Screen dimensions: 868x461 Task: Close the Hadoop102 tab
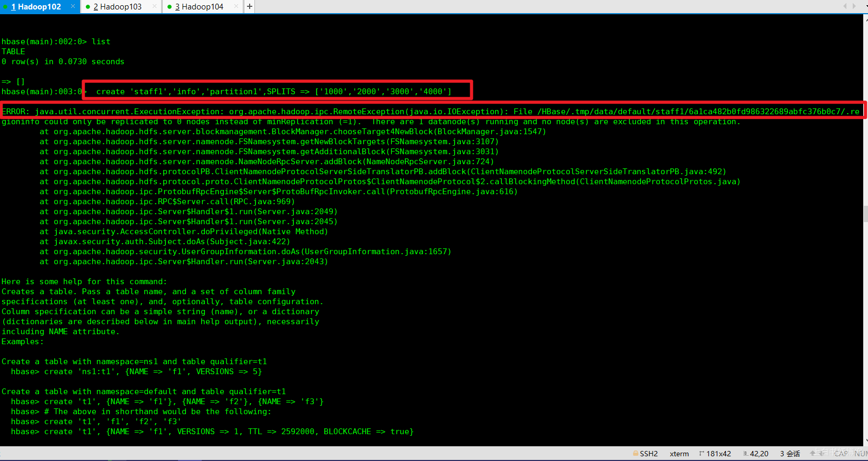[73, 6]
